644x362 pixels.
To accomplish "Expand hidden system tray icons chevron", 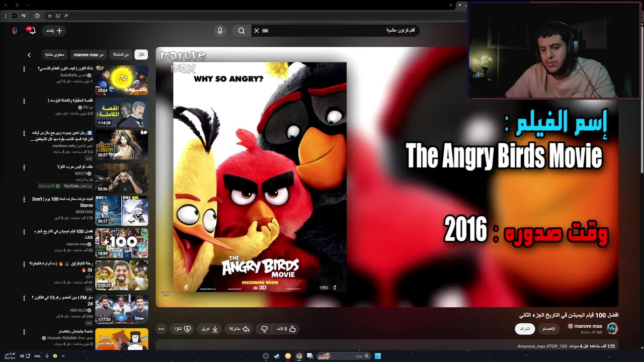I will coord(63,356).
